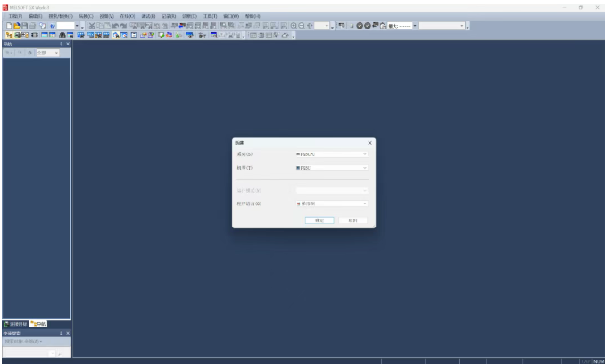Click the Cut scissors icon in toolbar
605x364 pixels.
92,26
